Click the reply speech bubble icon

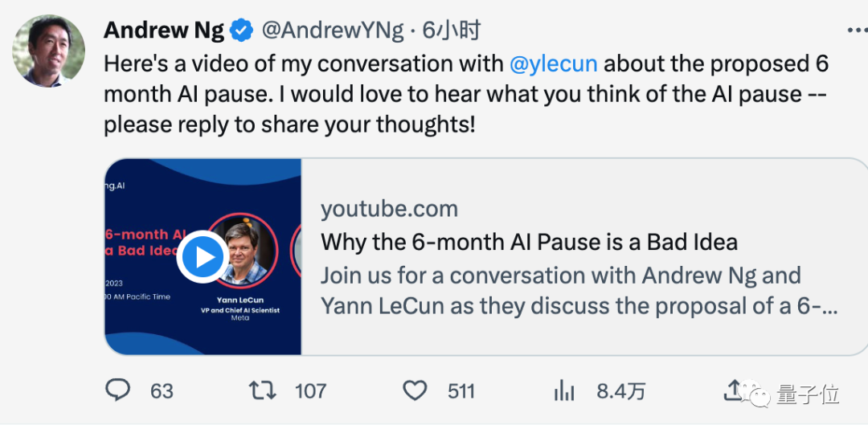pos(118,390)
